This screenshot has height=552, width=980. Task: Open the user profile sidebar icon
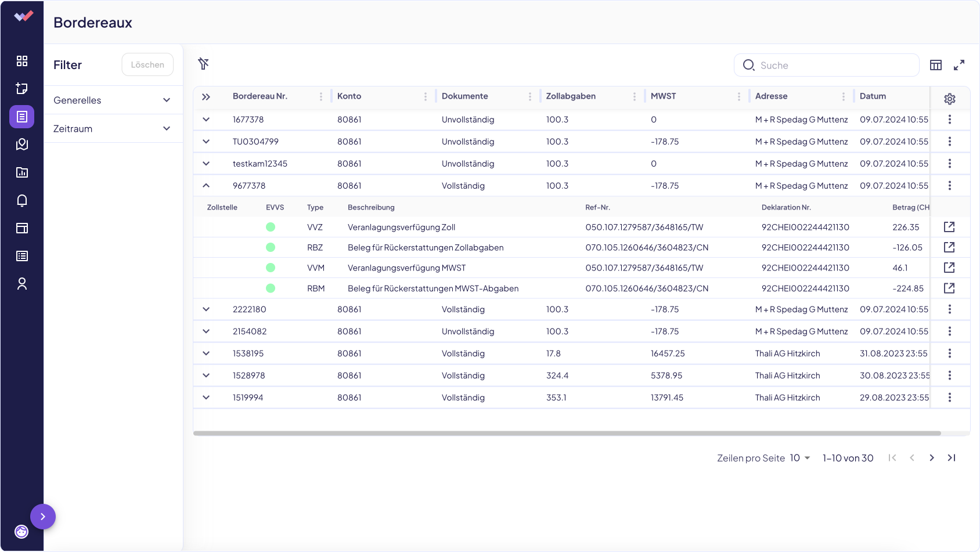coord(22,284)
